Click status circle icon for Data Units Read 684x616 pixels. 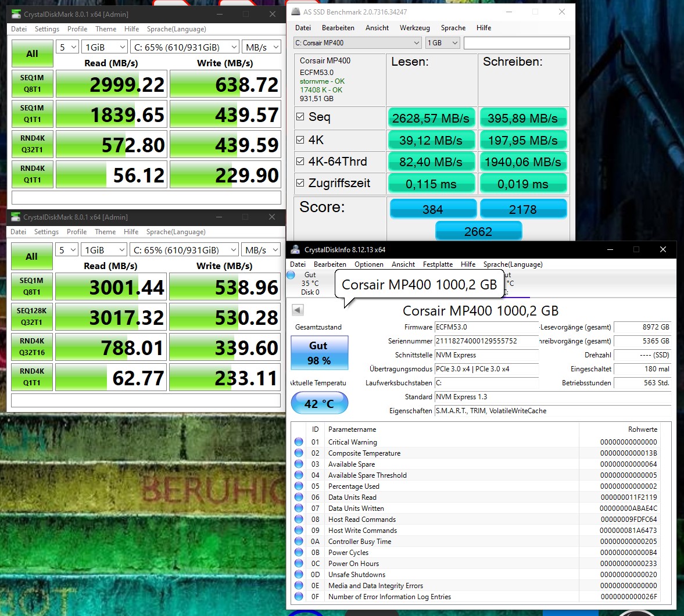pyautogui.click(x=299, y=497)
